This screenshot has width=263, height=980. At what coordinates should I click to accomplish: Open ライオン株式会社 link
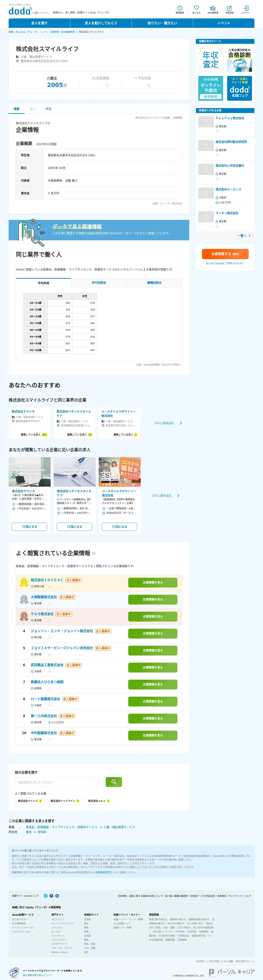point(227,213)
